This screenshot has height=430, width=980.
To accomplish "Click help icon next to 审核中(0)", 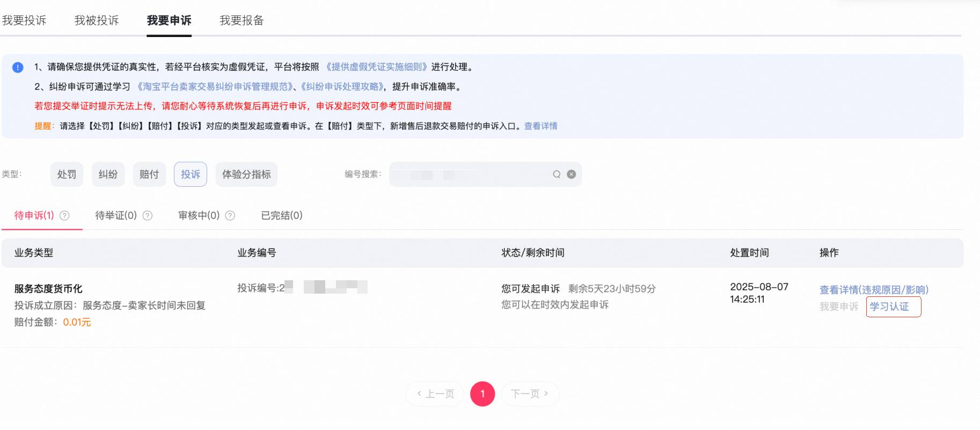I will pyautogui.click(x=230, y=215).
